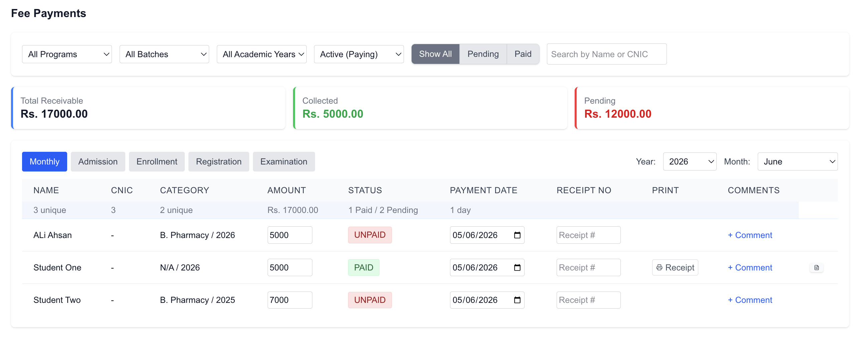Click Student Two's 7000 amount field
Image resolution: width=868 pixels, height=339 pixels.
click(x=290, y=300)
